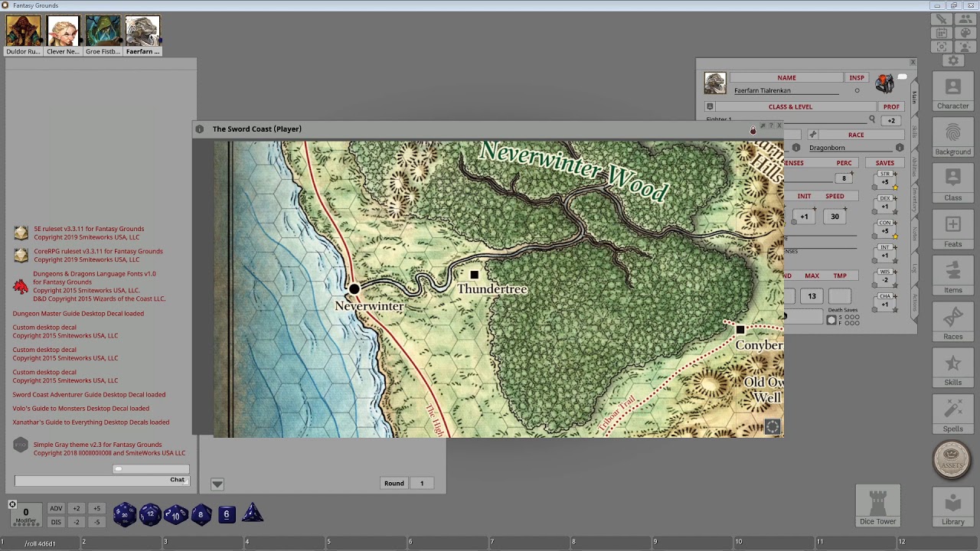This screenshot has width=980, height=551.
Task: Click the +5 modifier button
Action: point(96,508)
